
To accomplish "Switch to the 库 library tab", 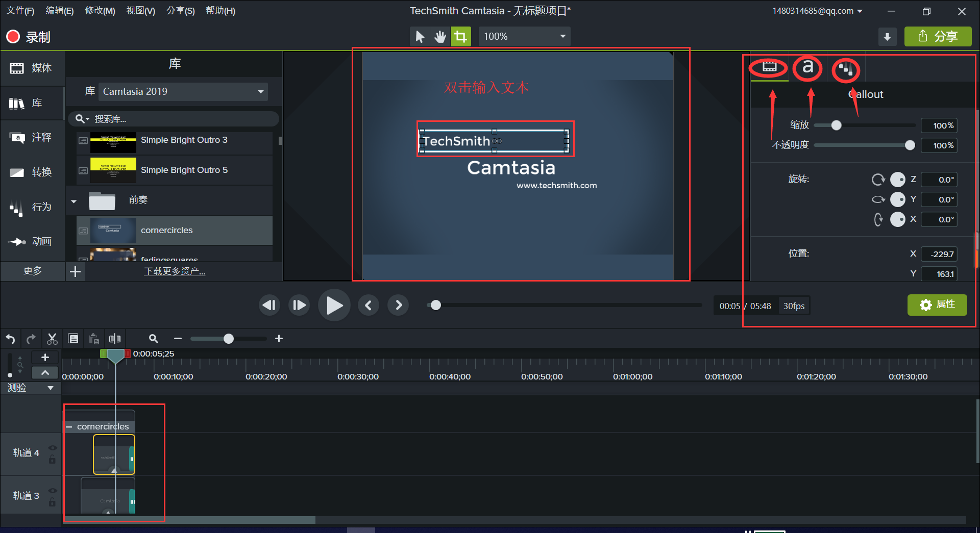I will pyautogui.click(x=32, y=103).
